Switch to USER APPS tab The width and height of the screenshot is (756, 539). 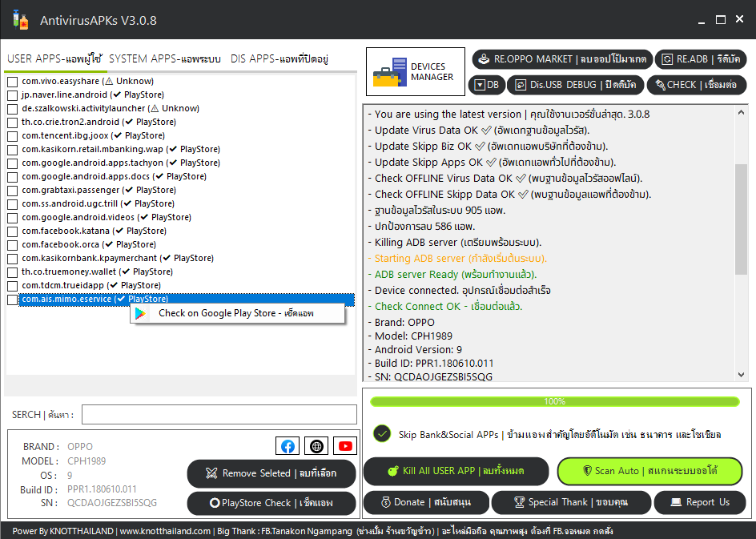(x=54, y=58)
